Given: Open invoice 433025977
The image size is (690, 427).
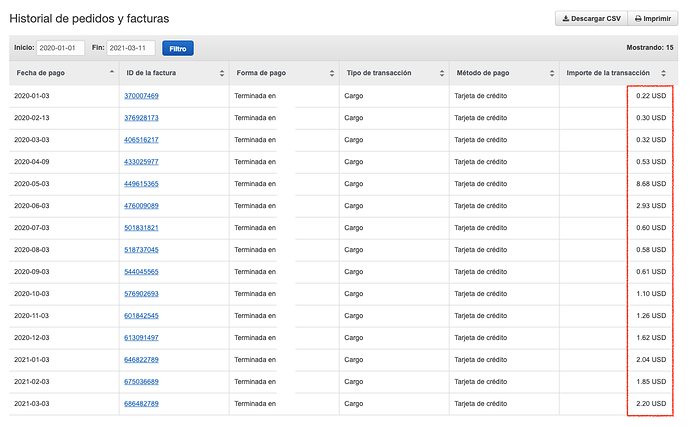Looking at the screenshot, I should 141,162.
